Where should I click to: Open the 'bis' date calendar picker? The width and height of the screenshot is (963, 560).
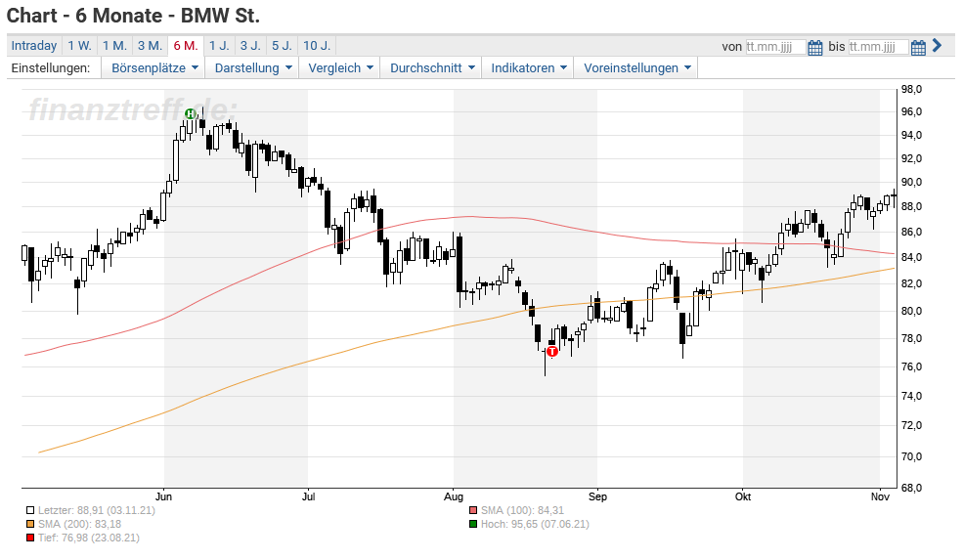(x=918, y=47)
